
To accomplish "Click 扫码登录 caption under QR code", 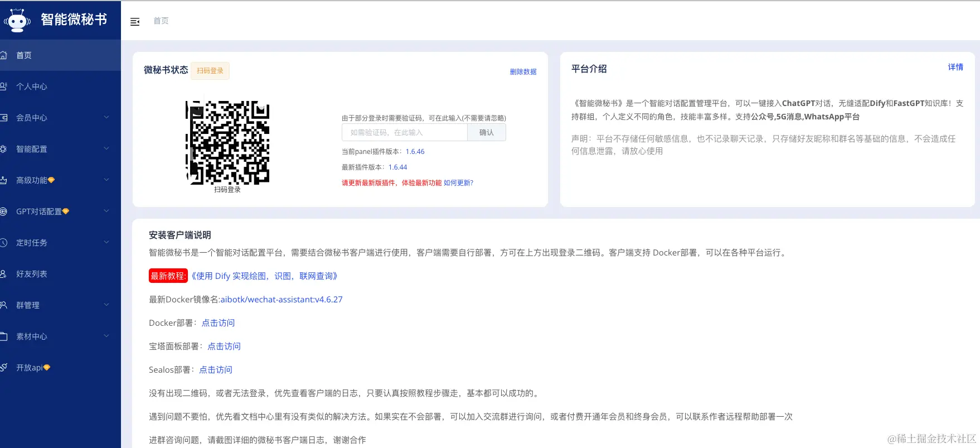I will pyautogui.click(x=227, y=190).
